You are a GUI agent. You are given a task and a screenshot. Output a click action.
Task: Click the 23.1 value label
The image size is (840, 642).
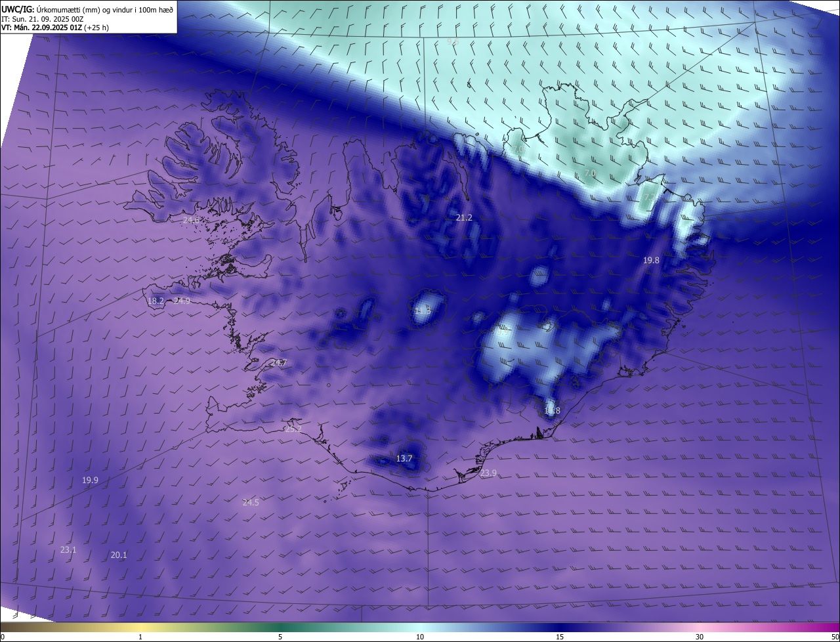(x=68, y=549)
